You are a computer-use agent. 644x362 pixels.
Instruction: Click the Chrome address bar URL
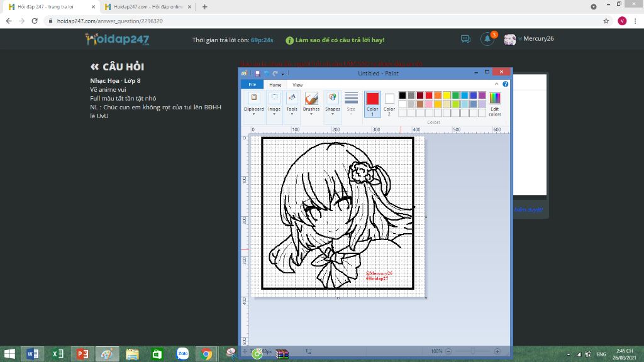click(x=109, y=21)
